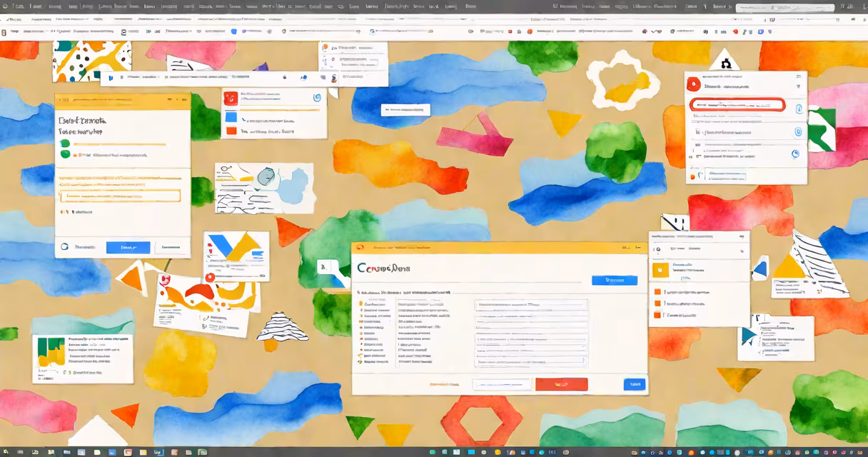Click the red square icon in the top center panel
Viewport: 868px width, 457px height.
230,99
